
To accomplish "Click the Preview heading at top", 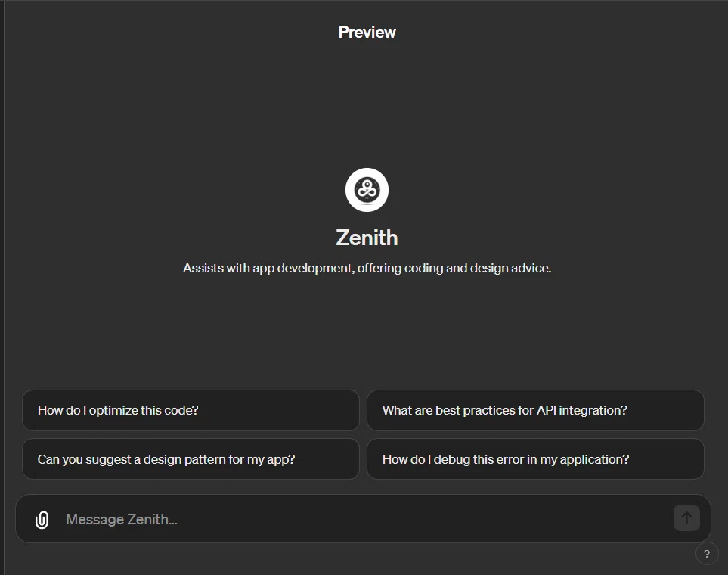I will coord(367,32).
